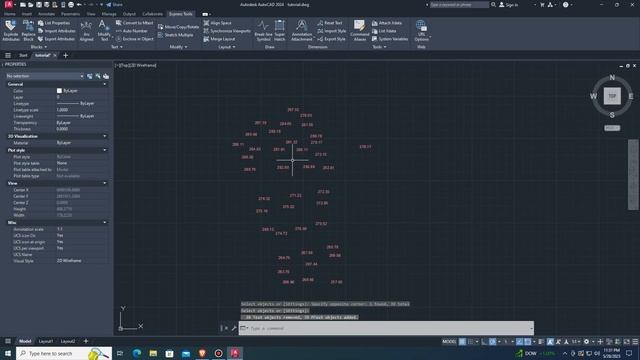Open the Help question mark icon
The height and width of the screenshot is (360, 640).
[x=565, y=4]
